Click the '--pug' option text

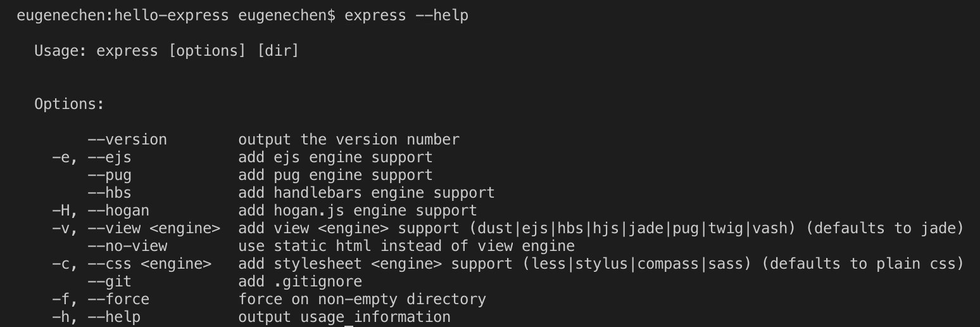tap(109, 175)
